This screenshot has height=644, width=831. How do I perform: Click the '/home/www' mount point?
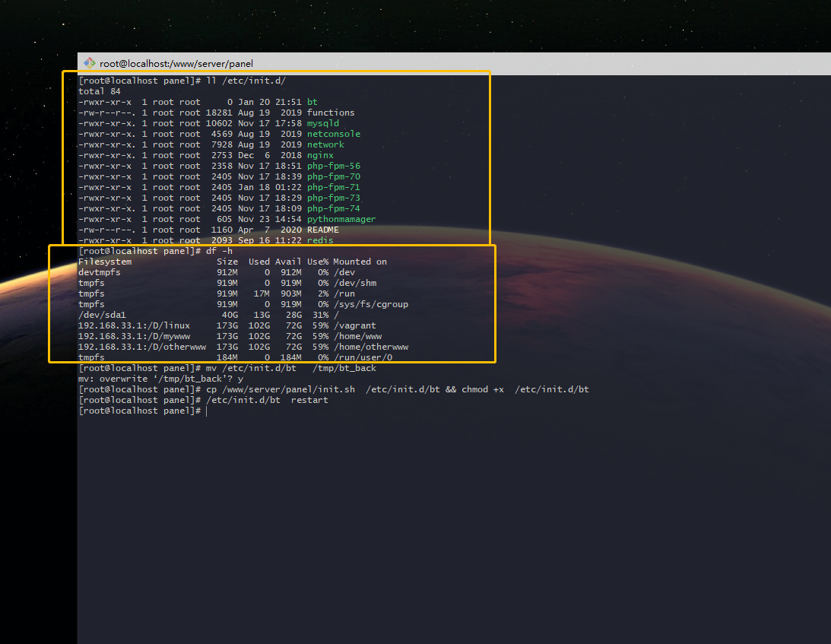click(358, 336)
